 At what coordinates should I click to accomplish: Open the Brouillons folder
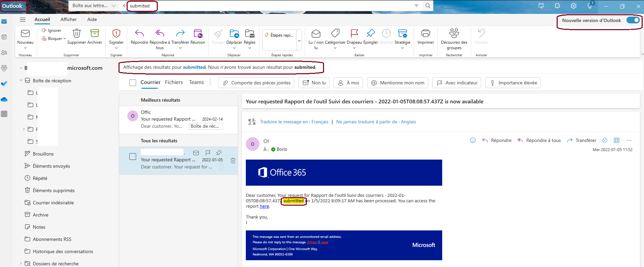click(43, 154)
